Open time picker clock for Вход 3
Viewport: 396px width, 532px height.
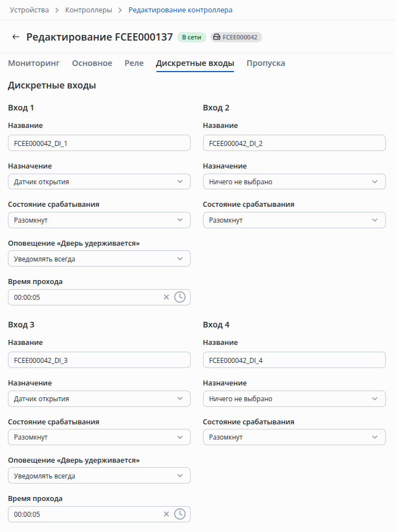click(x=180, y=514)
